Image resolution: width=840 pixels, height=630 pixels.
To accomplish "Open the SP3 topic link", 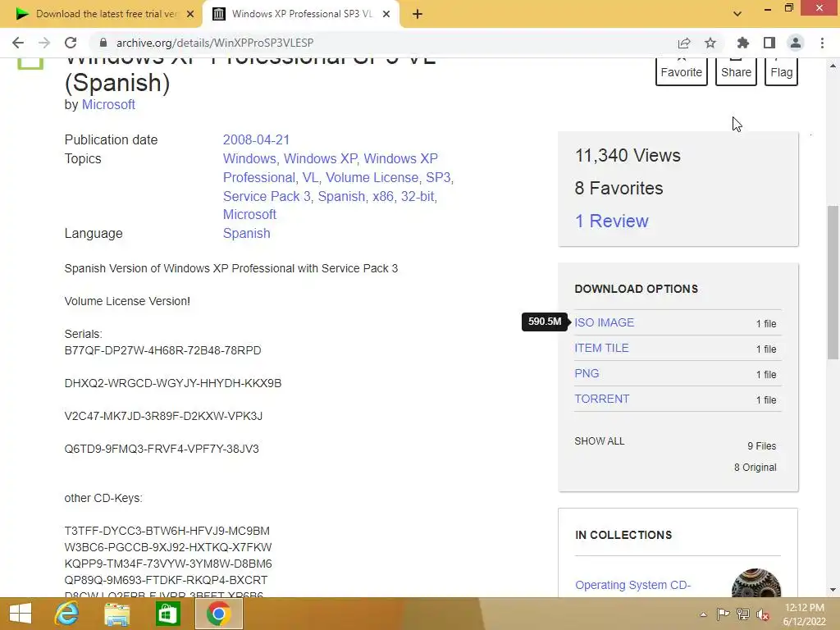I will [x=438, y=177].
